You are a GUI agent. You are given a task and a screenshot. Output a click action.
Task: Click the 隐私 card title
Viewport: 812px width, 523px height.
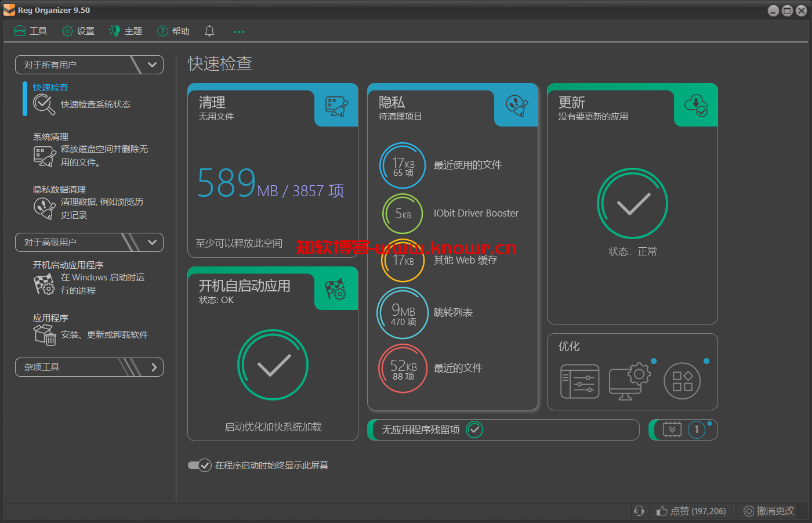click(391, 103)
